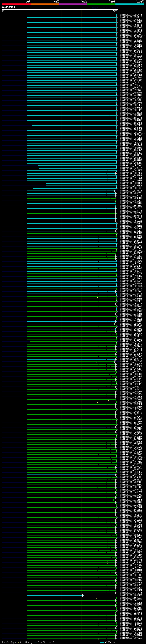Click hit label UniRef100_A2BTK7
The height and width of the screenshot is (644, 146).
point(131,552)
